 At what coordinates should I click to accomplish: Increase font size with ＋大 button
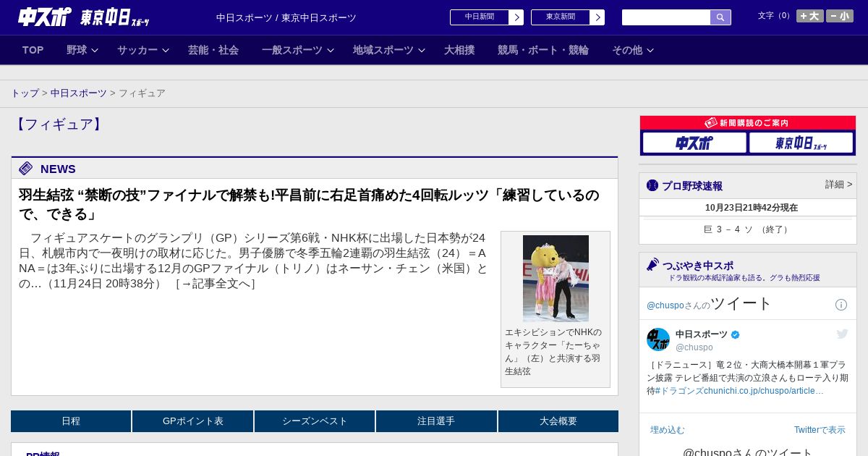click(x=810, y=16)
